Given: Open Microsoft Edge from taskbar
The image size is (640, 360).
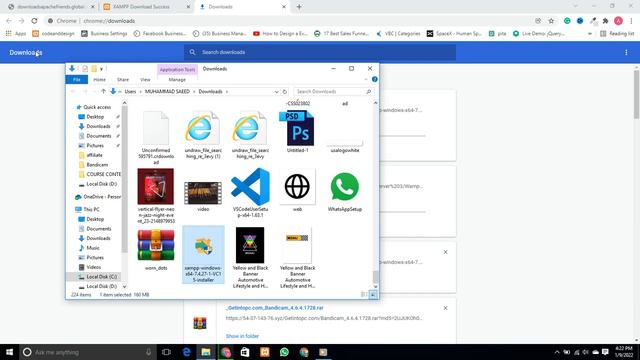Looking at the screenshot, I should click(x=187, y=352).
